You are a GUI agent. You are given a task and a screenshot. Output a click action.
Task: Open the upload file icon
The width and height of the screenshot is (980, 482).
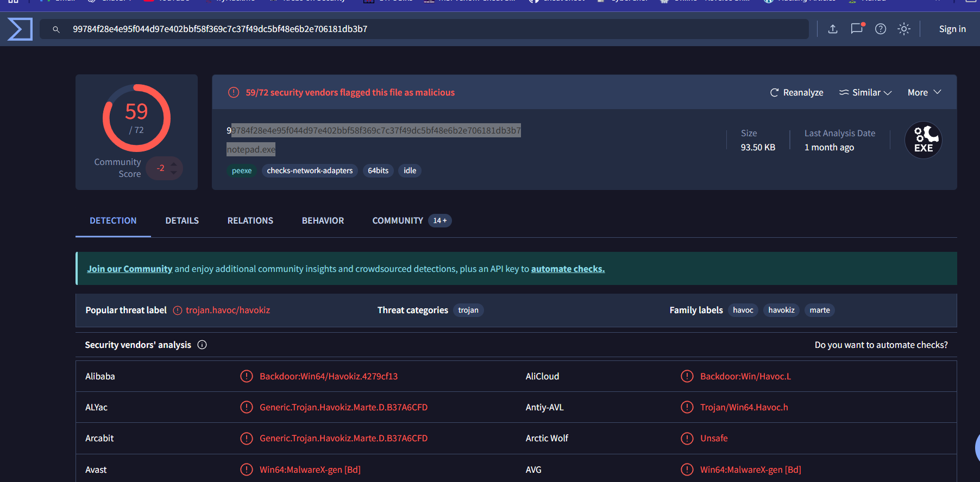coord(833,29)
